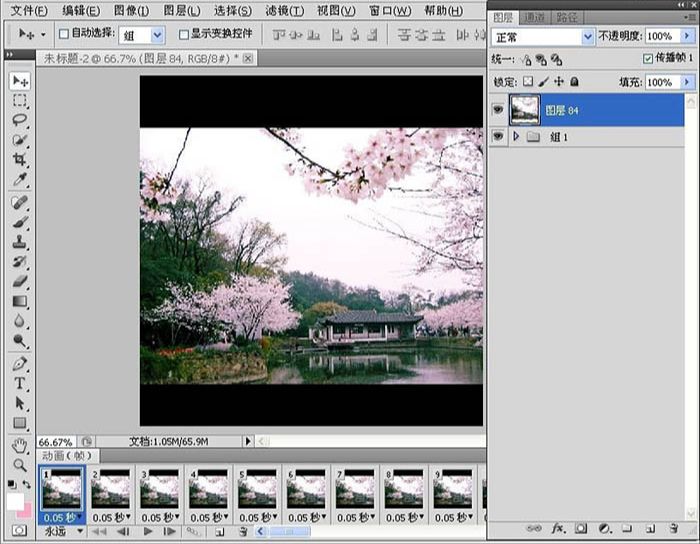Select the Blur tool
The image size is (700, 544).
pos(20,321)
